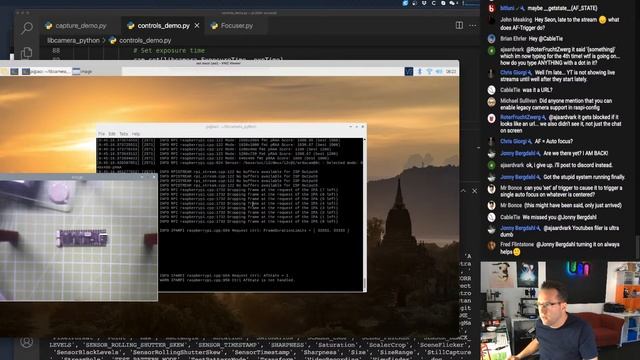Open the VS Code Explorer files icon
The height and width of the screenshot is (360, 640).
(27, 52)
